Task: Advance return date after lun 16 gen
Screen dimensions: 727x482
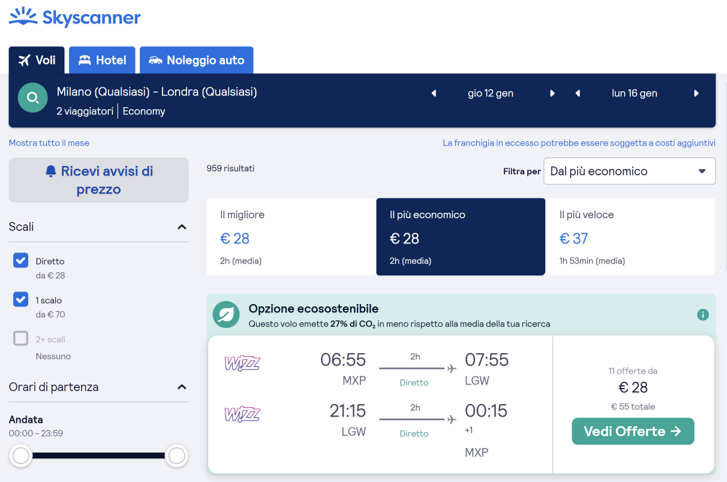Action: pos(696,93)
